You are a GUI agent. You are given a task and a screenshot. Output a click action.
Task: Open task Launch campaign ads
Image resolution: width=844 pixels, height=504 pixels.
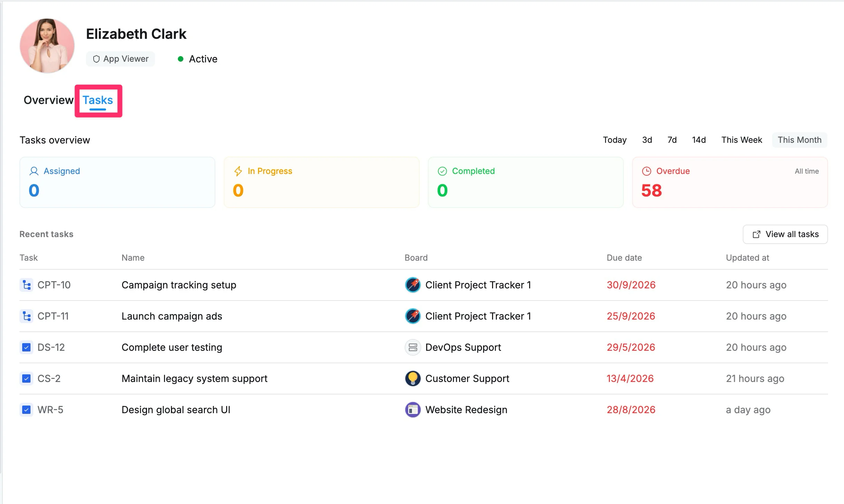172,316
